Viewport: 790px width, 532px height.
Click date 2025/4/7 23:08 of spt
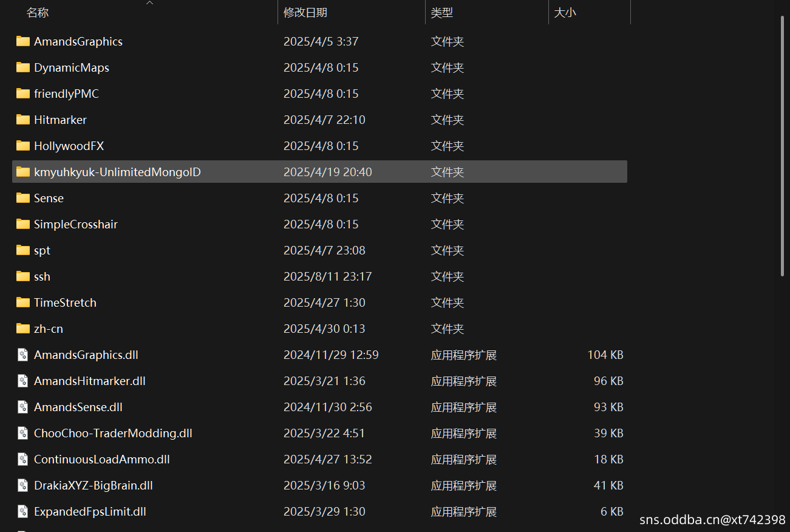point(324,250)
